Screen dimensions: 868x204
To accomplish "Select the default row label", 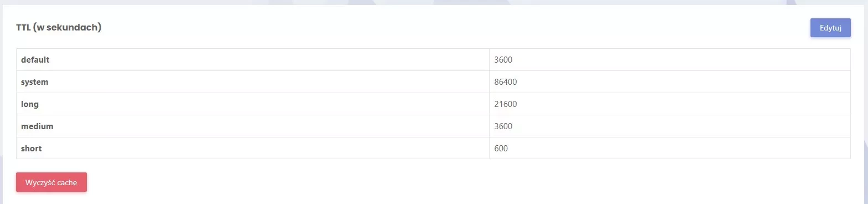I will coord(35,60).
